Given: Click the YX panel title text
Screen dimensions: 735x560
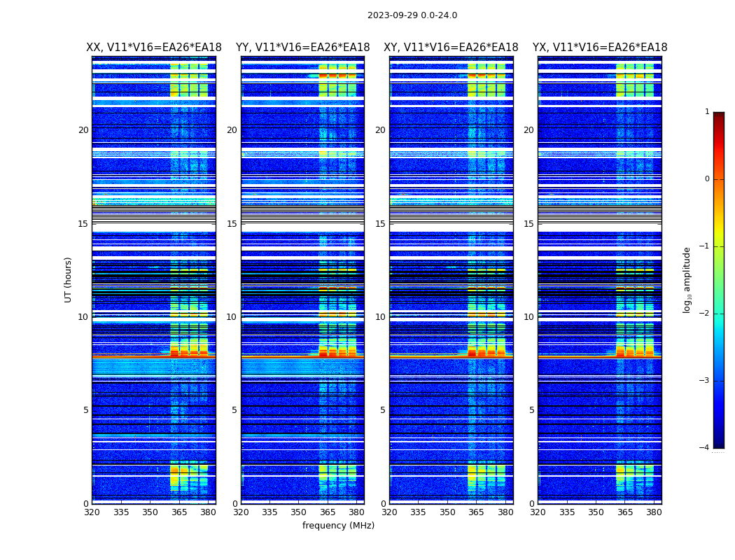Looking at the screenshot, I should click(x=599, y=48).
